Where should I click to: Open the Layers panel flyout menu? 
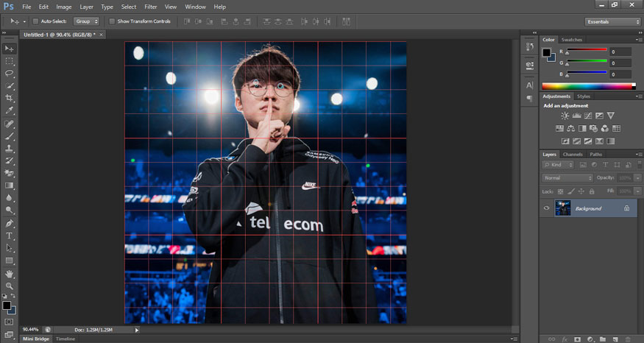(639, 155)
